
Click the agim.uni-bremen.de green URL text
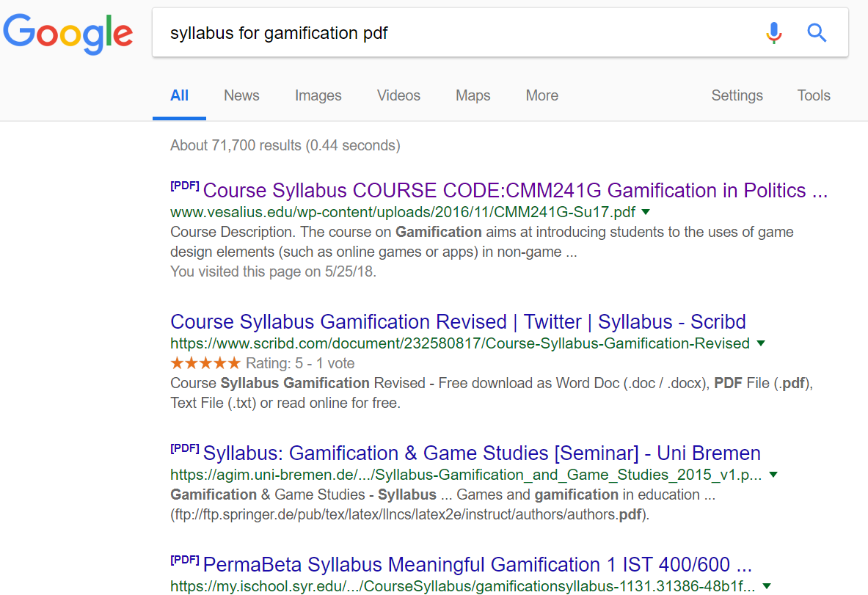(466, 475)
